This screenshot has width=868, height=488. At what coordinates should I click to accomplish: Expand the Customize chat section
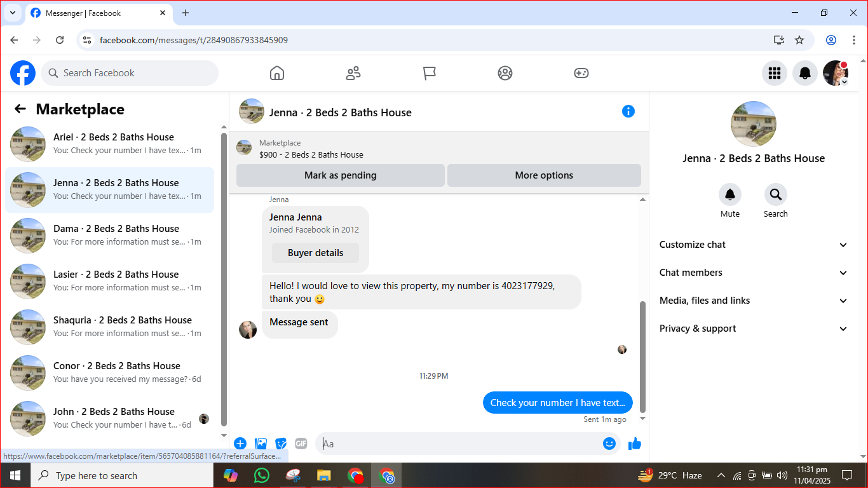pos(754,245)
